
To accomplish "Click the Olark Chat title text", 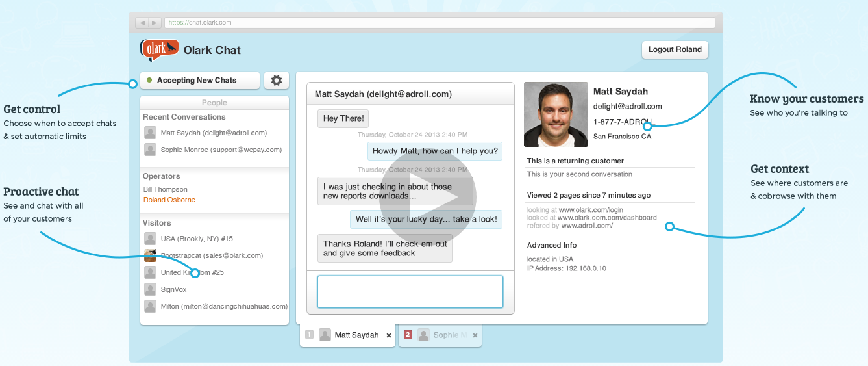I will click(212, 50).
